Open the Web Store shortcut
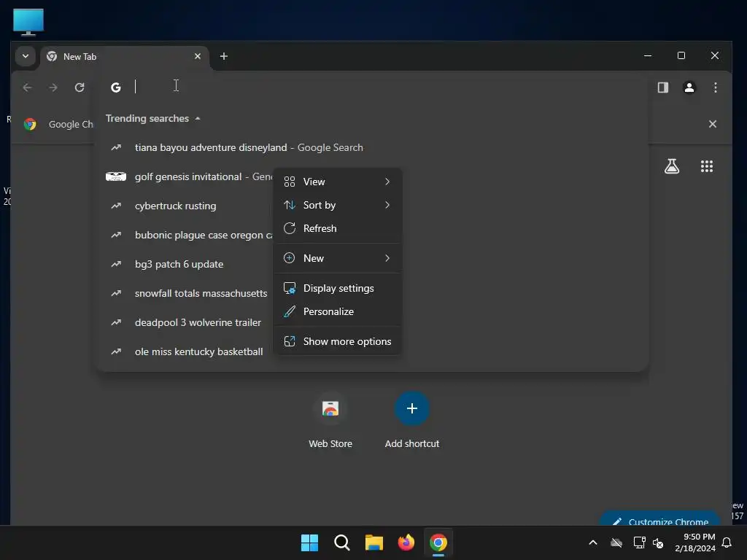Viewport: 747px width, 560px height. tap(330, 420)
